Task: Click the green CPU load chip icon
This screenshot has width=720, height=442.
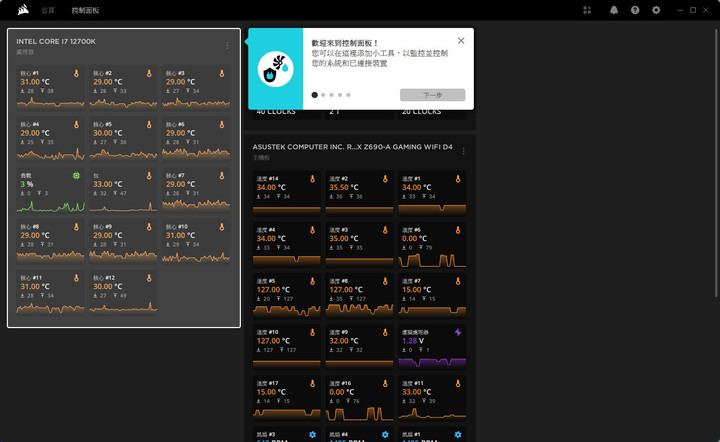Action: point(76,175)
